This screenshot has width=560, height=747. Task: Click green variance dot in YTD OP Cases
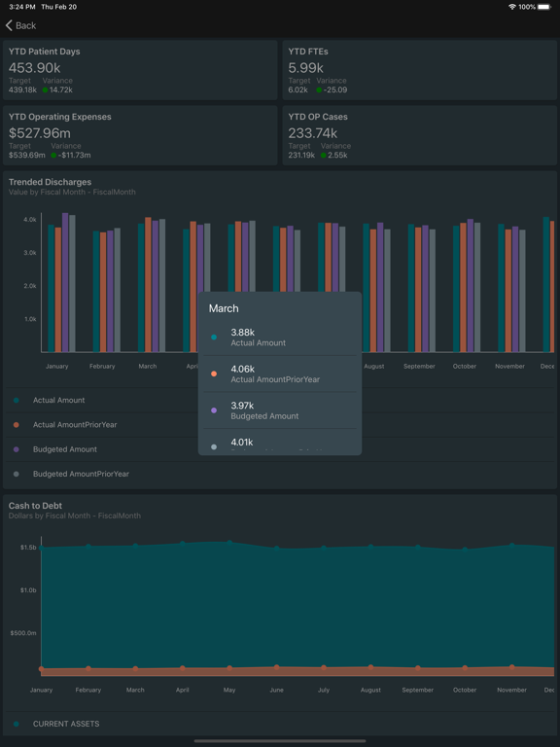coord(324,155)
